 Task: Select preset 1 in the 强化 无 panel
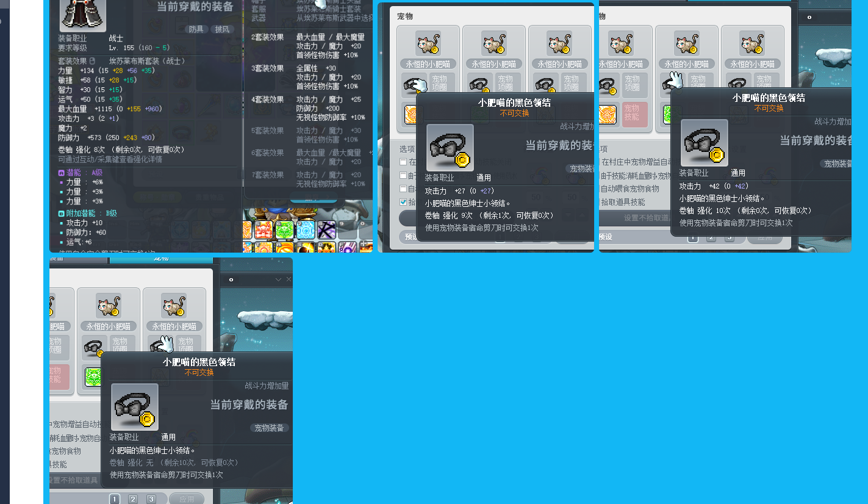pyautogui.click(x=115, y=499)
